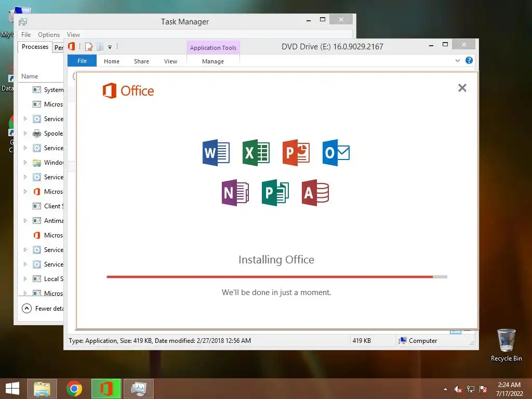Click the Name column header in Task Manager

click(x=30, y=76)
